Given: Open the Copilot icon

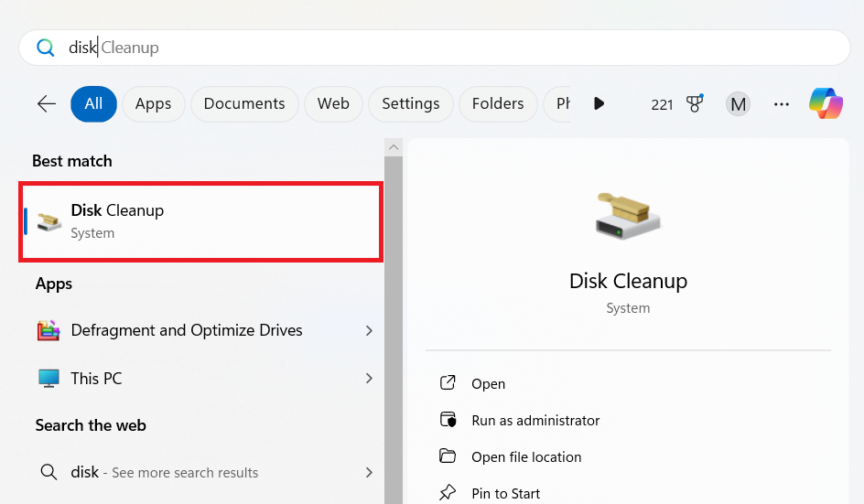Looking at the screenshot, I should 826,103.
